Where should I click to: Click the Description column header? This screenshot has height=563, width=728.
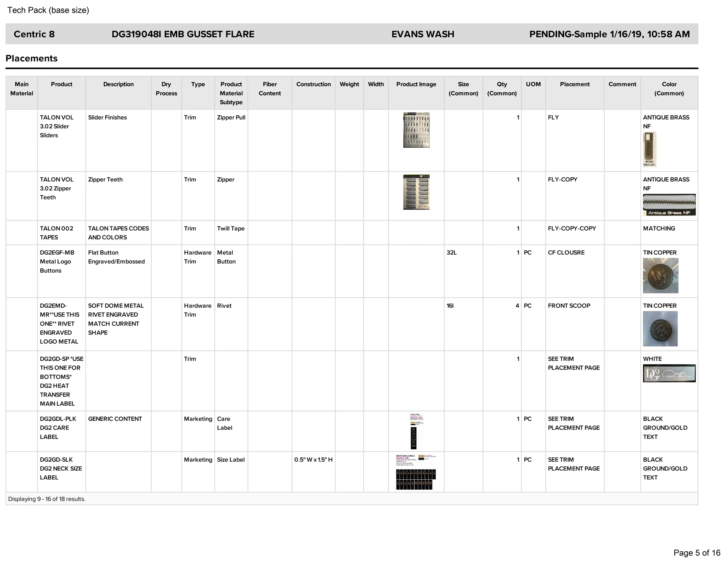coord(118,85)
